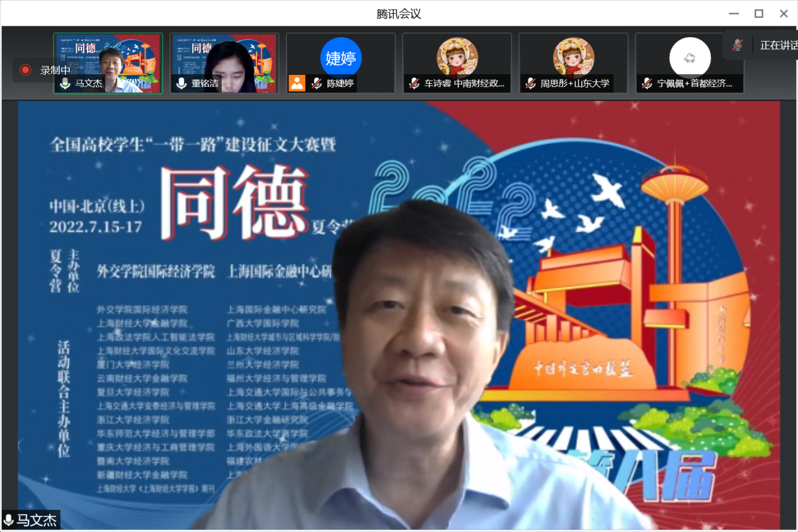Click the microphone icon beside 马文杰 in the thumbnail strip
Image resolution: width=798 pixels, height=532 pixels.
pyautogui.click(x=65, y=84)
